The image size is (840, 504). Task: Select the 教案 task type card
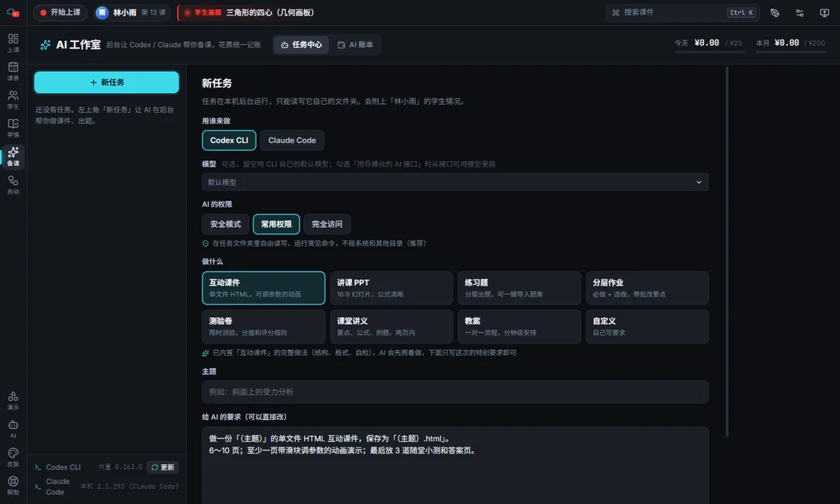click(x=519, y=326)
